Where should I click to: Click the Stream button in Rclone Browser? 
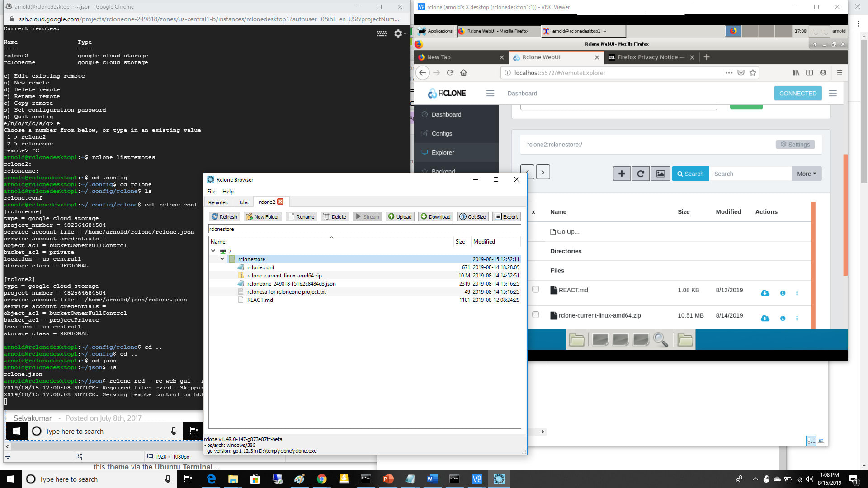point(367,217)
